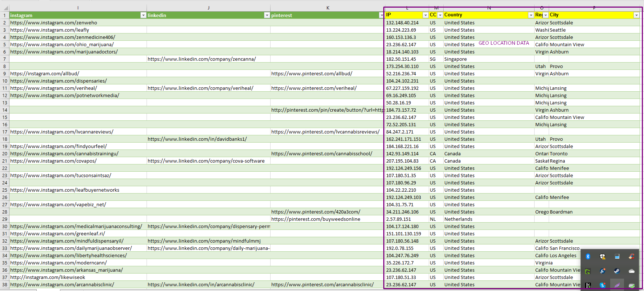Click the linkedin.com/in/davidbanks1 link cell

tap(208, 139)
